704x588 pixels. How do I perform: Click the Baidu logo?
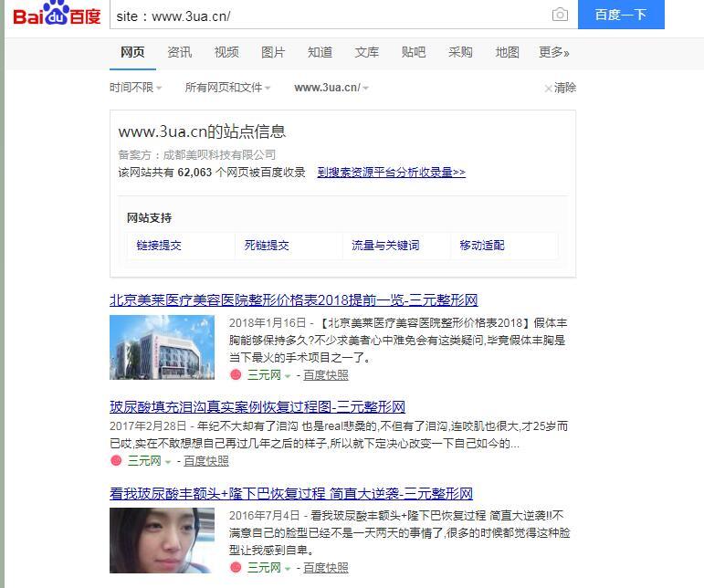pyautogui.click(x=57, y=14)
